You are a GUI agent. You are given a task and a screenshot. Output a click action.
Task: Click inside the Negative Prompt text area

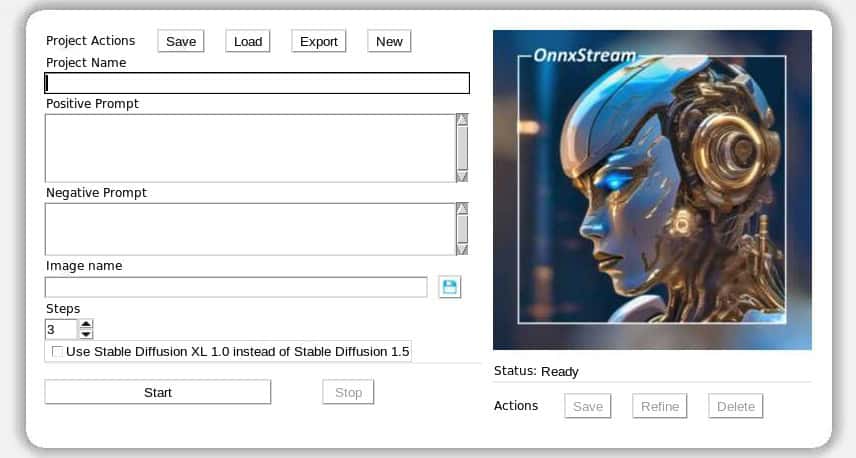[250, 229]
